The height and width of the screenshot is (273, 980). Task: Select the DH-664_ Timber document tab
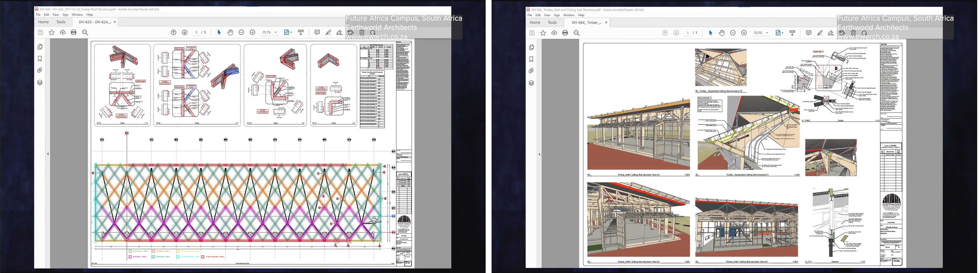coord(587,22)
